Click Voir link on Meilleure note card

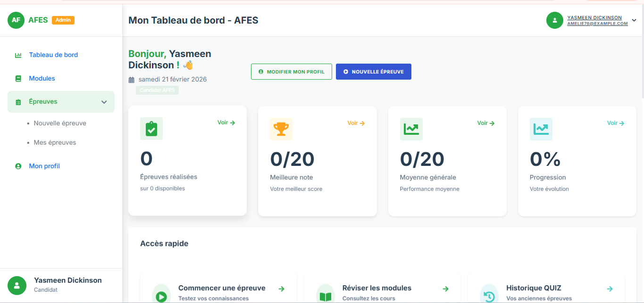click(356, 123)
